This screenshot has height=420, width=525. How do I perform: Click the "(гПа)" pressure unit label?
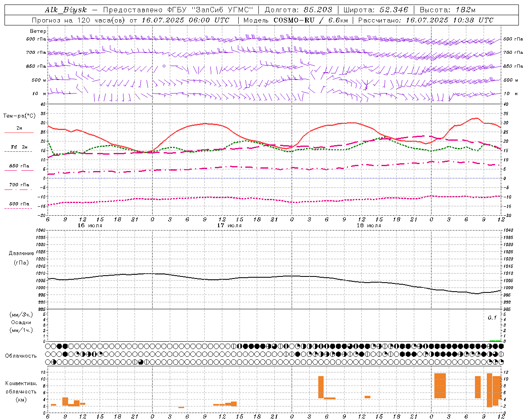(21, 262)
